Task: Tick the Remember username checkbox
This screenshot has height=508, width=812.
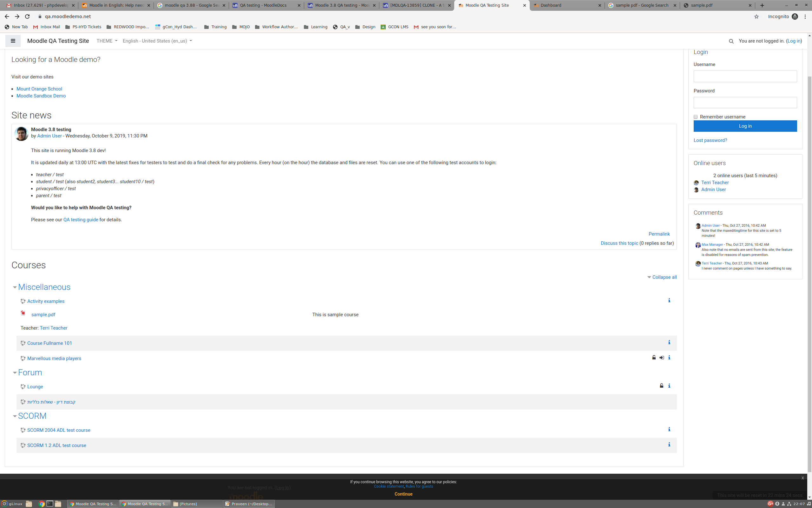Action: 696,117
